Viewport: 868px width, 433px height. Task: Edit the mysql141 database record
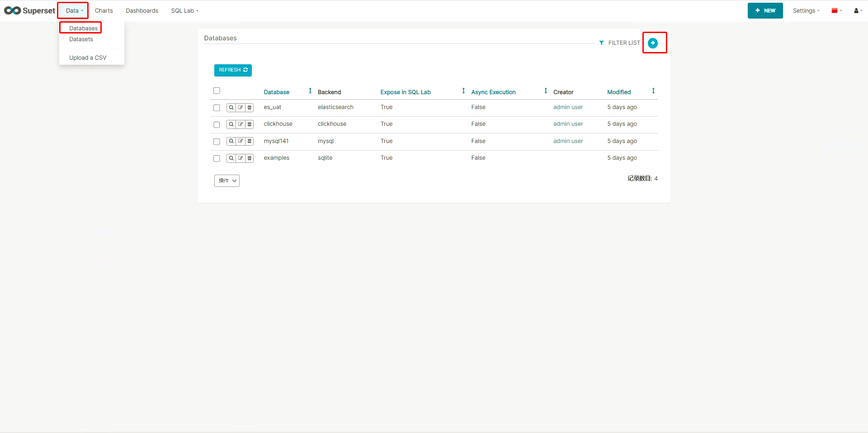click(241, 141)
